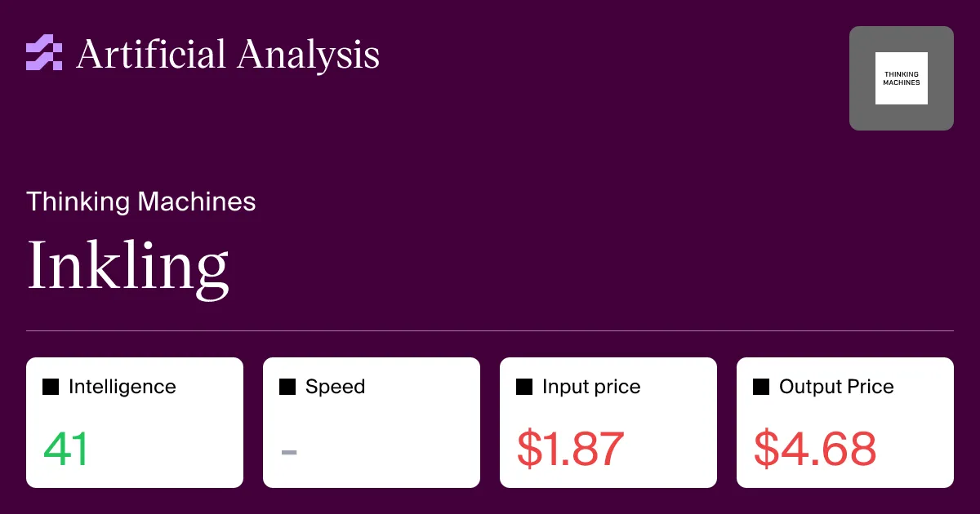
Task: Click the green 41 intelligence score
Action: pos(65,449)
